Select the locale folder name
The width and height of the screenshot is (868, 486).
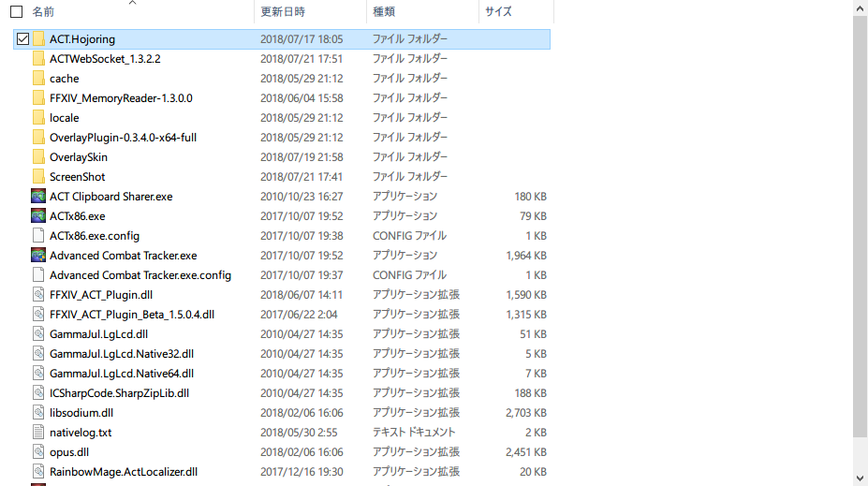point(65,117)
